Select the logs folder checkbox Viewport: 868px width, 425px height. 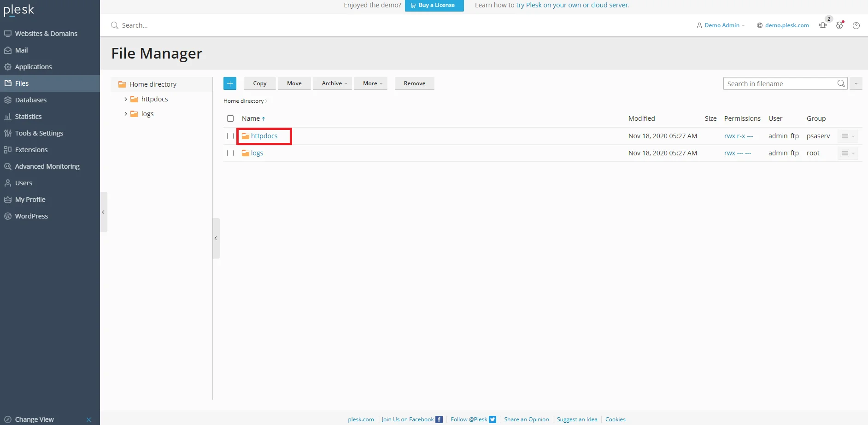point(230,153)
